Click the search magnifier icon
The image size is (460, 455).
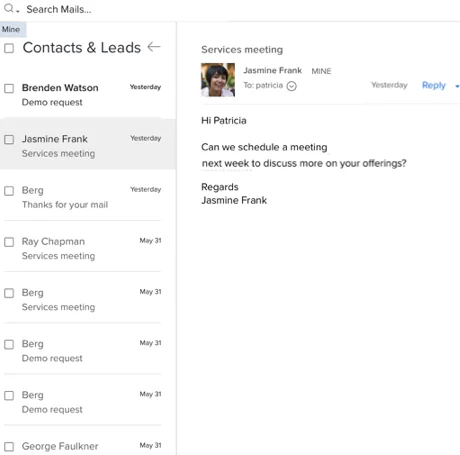[9, 8]
